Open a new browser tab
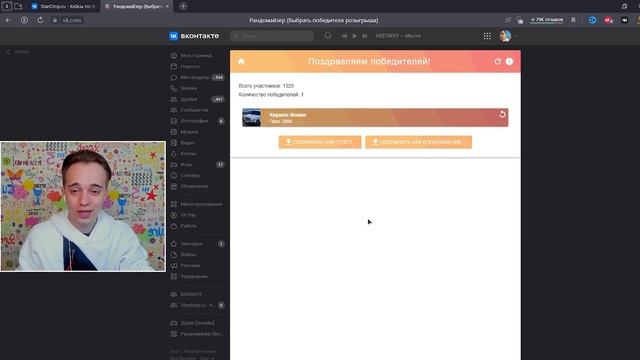 [183, 6]
